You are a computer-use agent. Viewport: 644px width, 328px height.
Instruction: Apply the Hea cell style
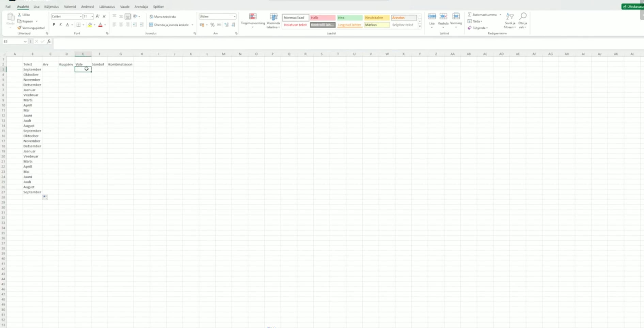[349, 18]
